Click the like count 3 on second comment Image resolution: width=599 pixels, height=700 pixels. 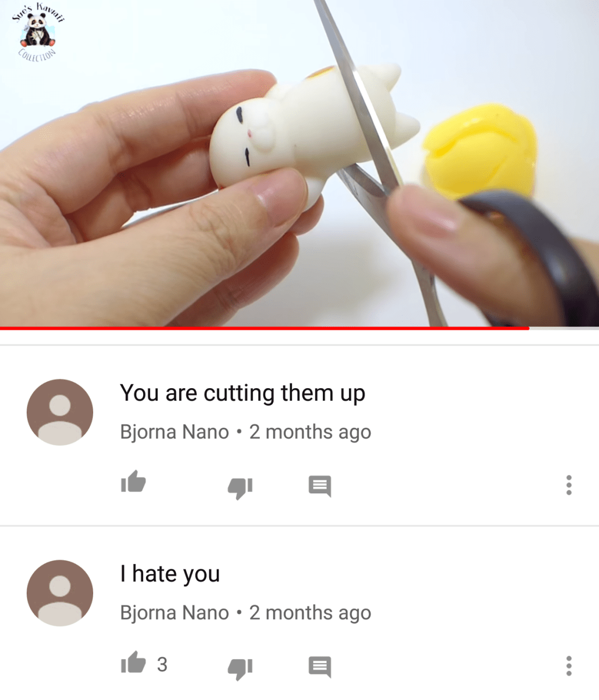[x=162, y=665]
